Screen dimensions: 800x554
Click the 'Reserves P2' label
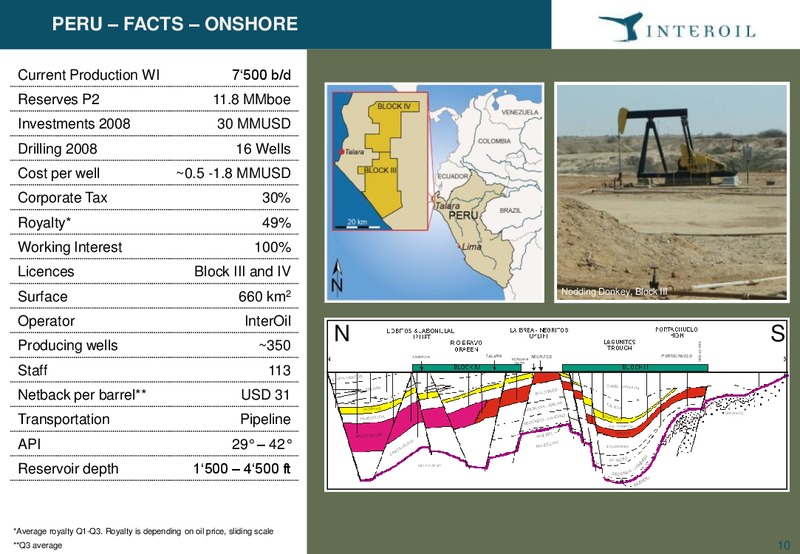pyautogui.click(x=59, y=99)
